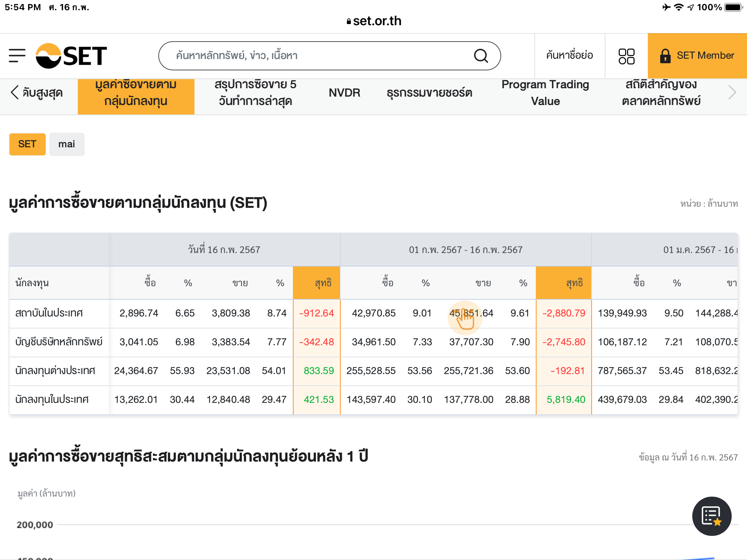
Task: Tap the address bar lock icon
Action: tap(349, 22)
